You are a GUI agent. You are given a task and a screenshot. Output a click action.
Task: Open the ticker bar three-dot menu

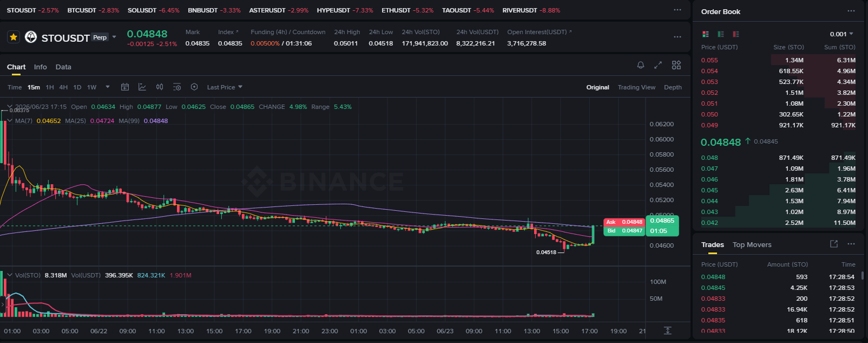point(678,10)
